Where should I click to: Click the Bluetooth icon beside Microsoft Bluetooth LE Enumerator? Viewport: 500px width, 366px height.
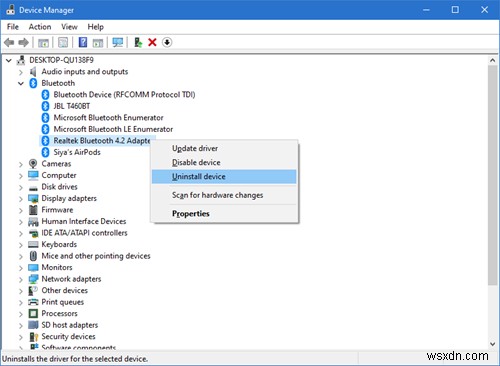(x=45, y=129)
